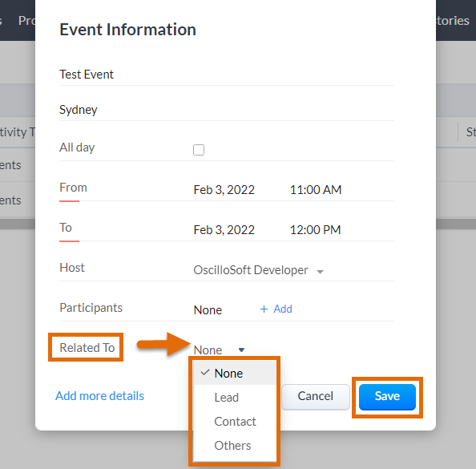This screenshot has height=469, width=476.
Task: Change the From date Feb 3, 2022
Action: click(224, 190)
